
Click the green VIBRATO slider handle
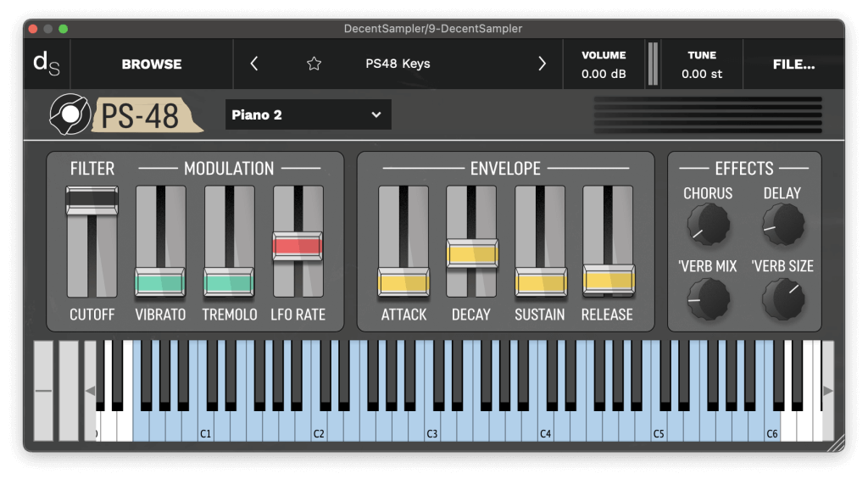tap(160, 282)
